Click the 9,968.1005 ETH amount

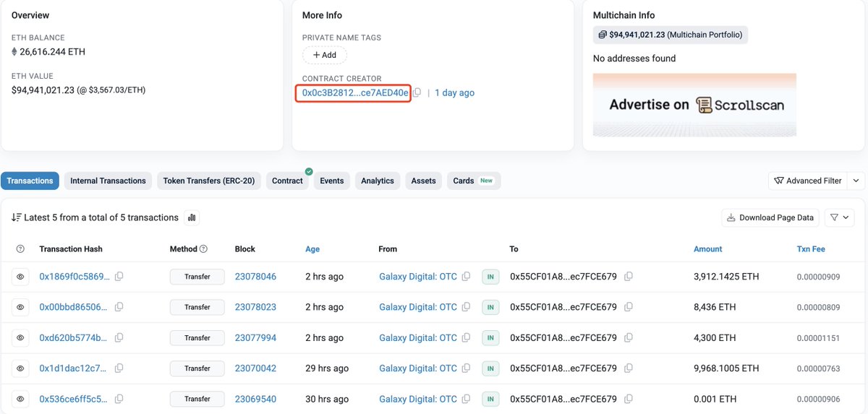click(726, 368)
